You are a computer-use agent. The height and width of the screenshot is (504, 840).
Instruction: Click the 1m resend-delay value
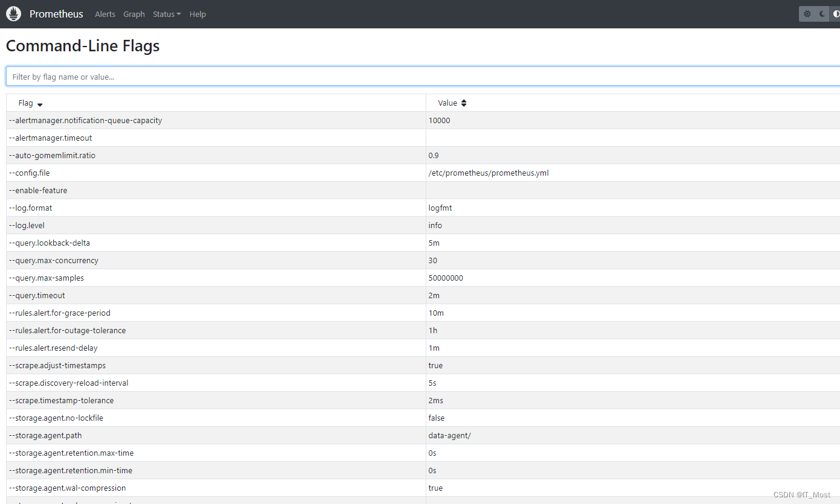tap(434, 348)
